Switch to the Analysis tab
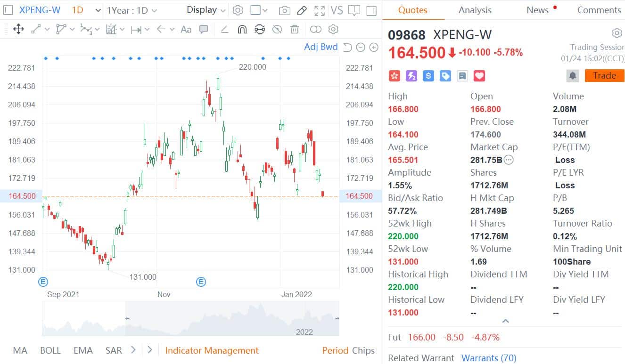 click(475, 10)
